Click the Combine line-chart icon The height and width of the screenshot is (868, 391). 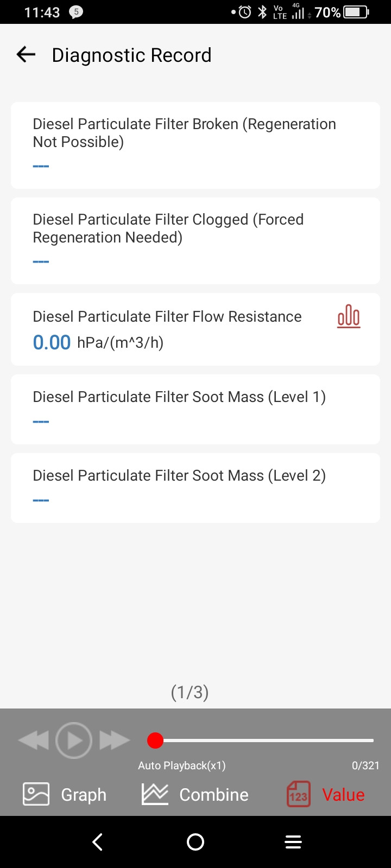click(x=155, y=794)
